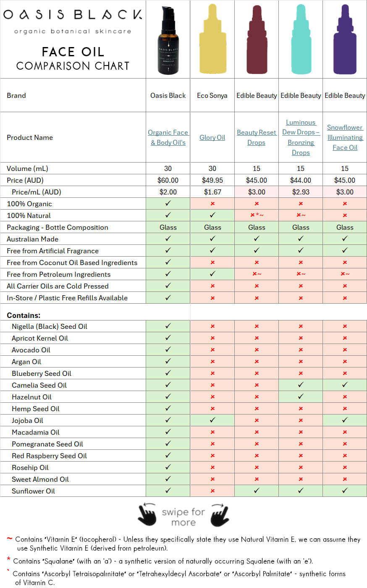Click the Nigella (Black) Seed Oil label
The width and height of the screenshot is (367, 588).
[x=50, y=326]
